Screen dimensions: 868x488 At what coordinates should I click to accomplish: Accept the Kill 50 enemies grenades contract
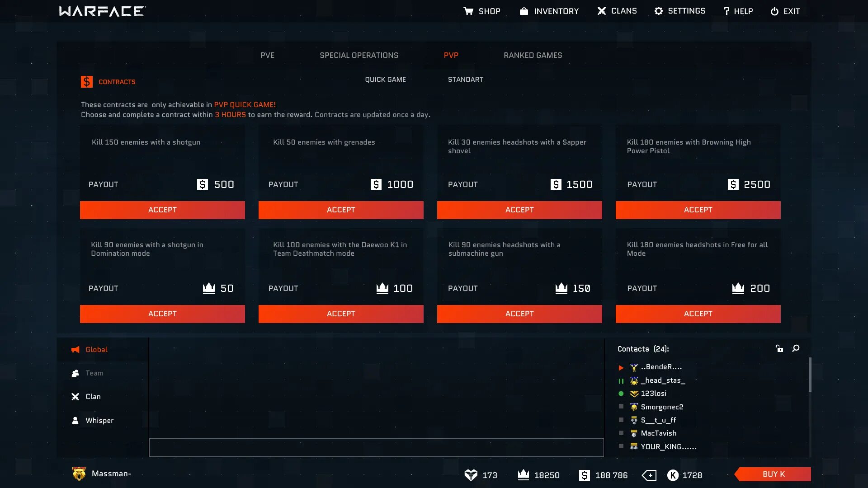pos(341,210)
